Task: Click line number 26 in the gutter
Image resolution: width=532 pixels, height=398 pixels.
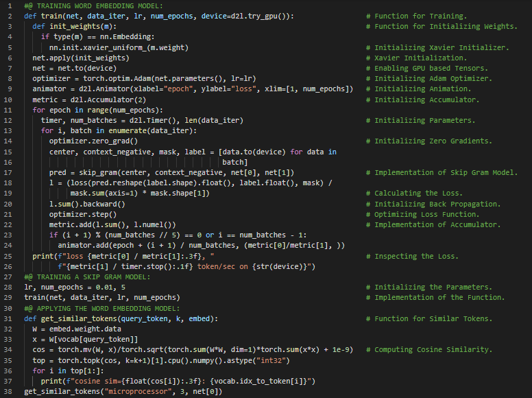Action: (9, 267)
